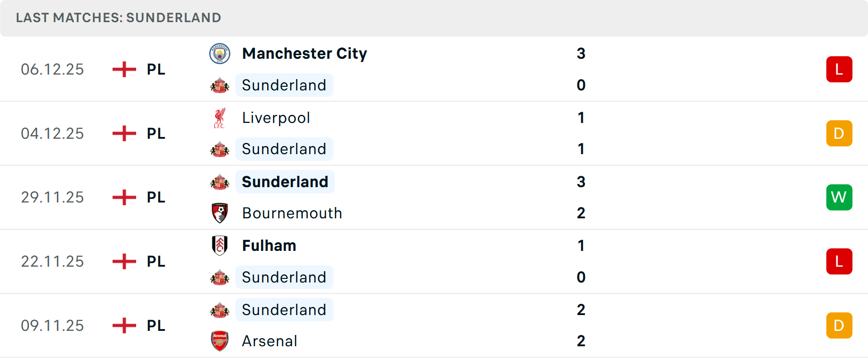The width and height of the screenshot is (868, 358).
Task: Open the Fulham team link
Action: [x=269, y=245]
